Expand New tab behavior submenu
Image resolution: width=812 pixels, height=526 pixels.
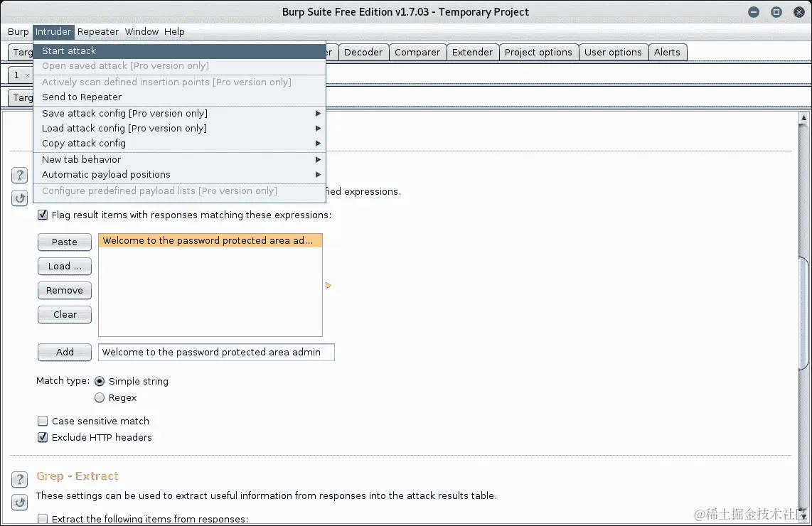click(x=179, y=159)
